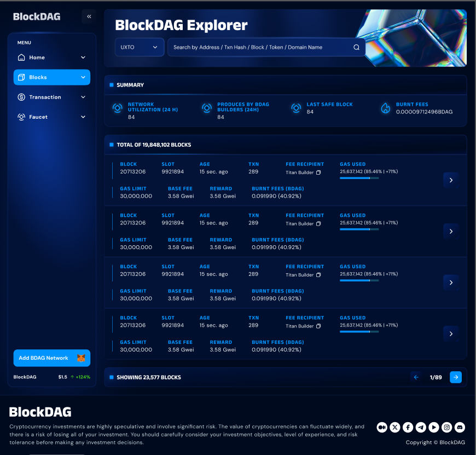Screen dimensions: 476x455
Task: Click the Transaction dollar-coin icon
Action: (x=21, y=97)
